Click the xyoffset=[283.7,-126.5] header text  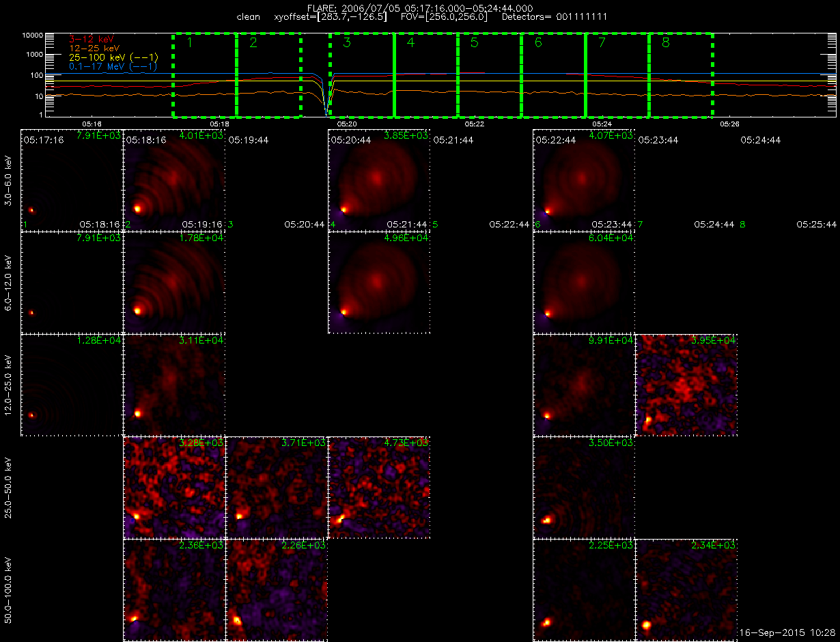pyautogui.click(x=330, y=16)
